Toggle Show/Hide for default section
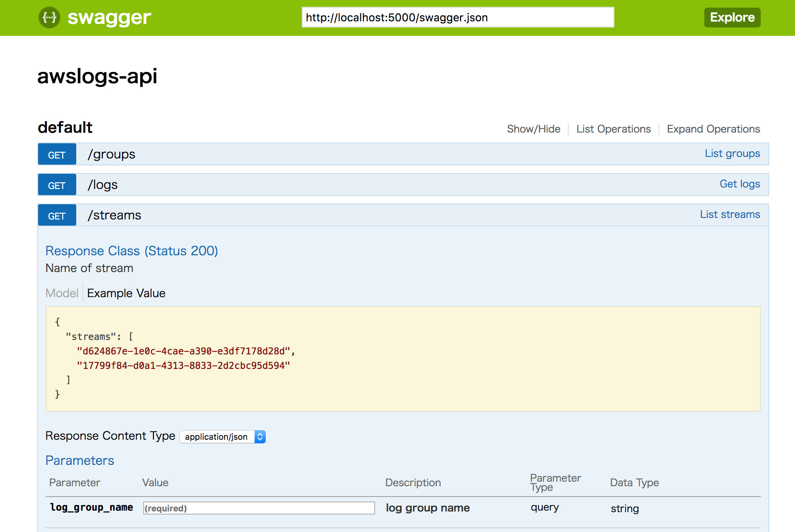 pos(533,129)
